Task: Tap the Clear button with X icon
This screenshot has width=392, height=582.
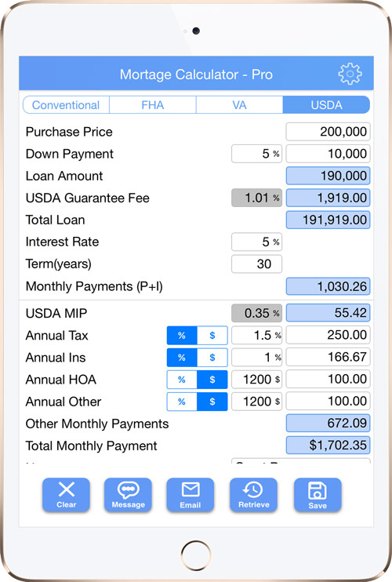Action: point(66,495)
